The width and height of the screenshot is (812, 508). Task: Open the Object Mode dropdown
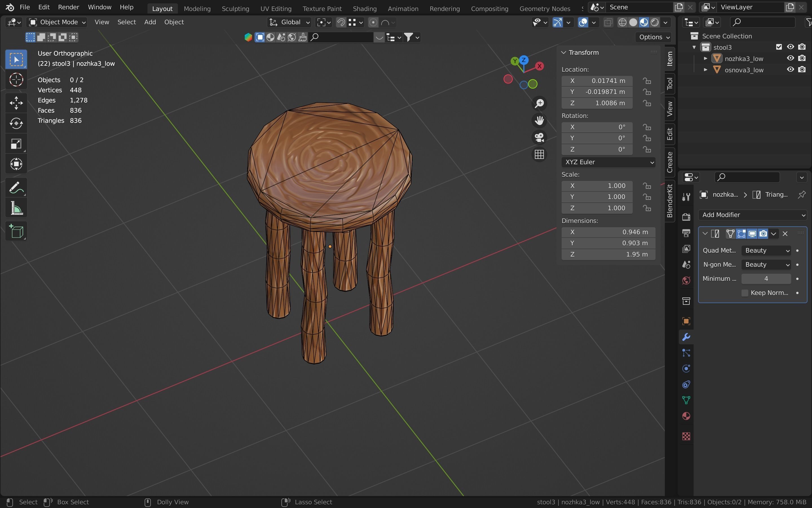(x=57, y=22)
